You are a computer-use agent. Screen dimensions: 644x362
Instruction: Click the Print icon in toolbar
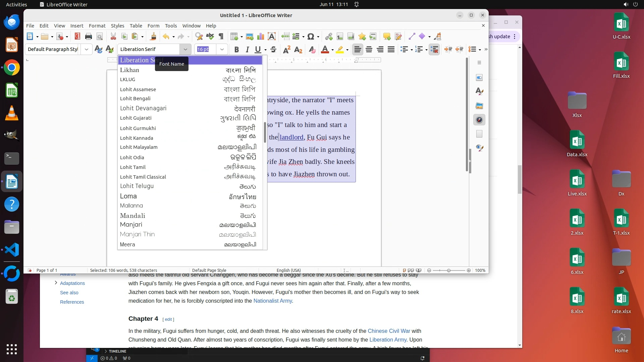[89, 37]
